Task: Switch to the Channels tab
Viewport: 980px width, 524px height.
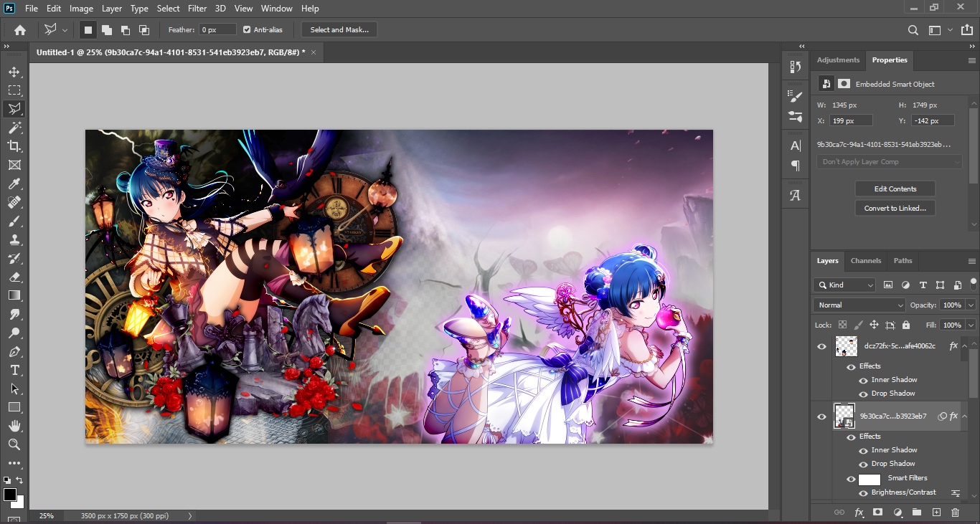Action: click(x=865, y=261)
